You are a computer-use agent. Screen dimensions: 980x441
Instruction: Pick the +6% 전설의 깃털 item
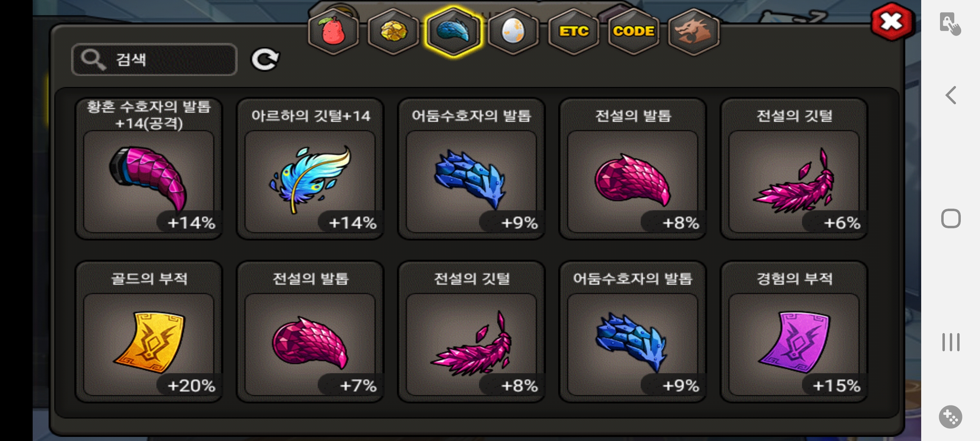794,169
